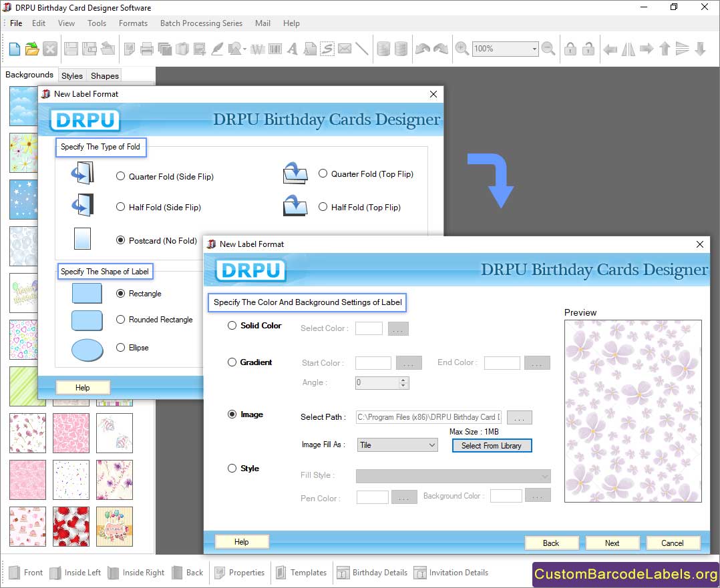Click the right arrow align icon
The image size is (720, 588).
(x=647, y=49)
